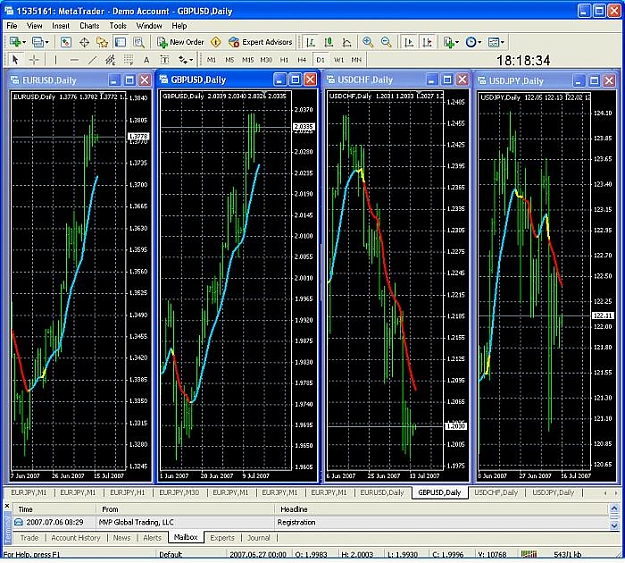Screen dimensions: 625x563
Task: Switch to the Journal tab
Action: click(x=259, y=538)
